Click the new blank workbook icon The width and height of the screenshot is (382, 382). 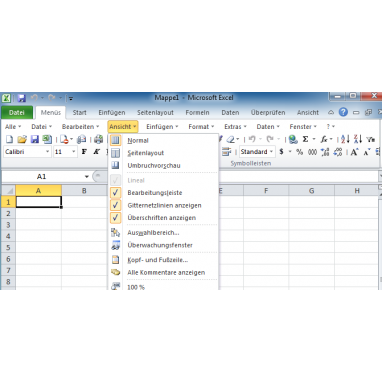coord(9,139)
